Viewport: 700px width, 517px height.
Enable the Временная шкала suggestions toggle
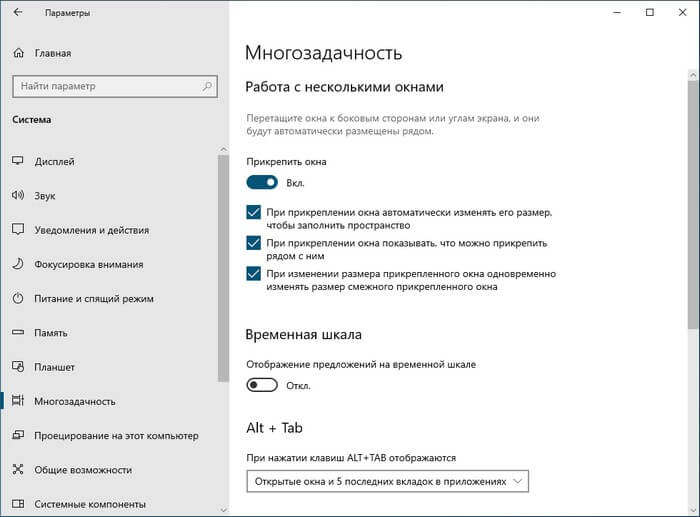point(262,385)
